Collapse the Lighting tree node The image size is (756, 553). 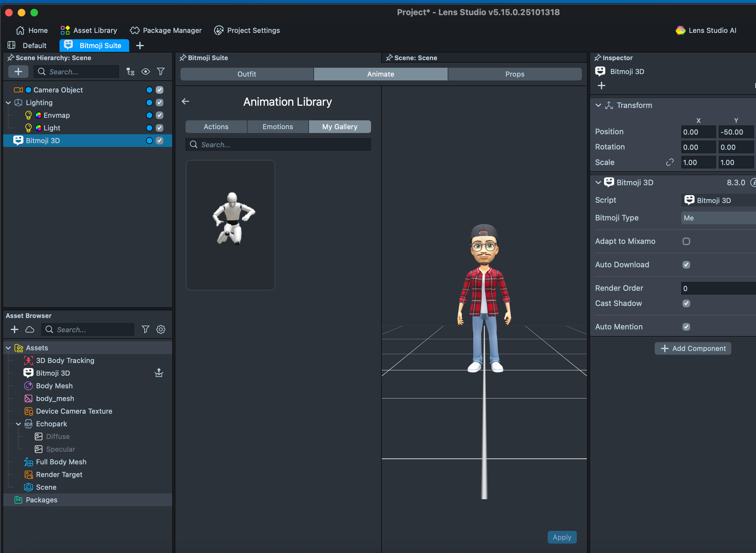coord(8,103)
